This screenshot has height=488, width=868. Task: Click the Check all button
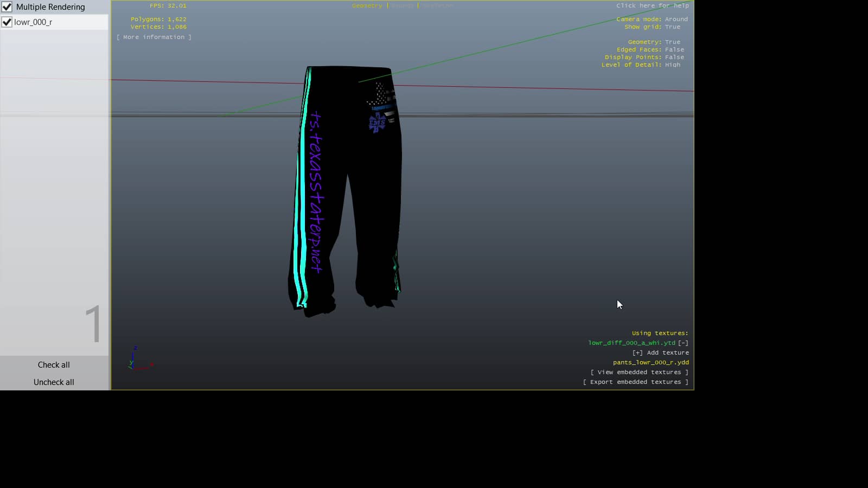pyautogui.click(x=54, y=365)
